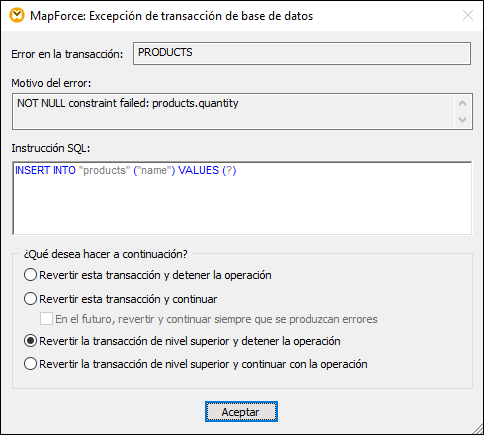Select 'Revertir esta transacción y continuar' option
484x435 pixels.
30,299
